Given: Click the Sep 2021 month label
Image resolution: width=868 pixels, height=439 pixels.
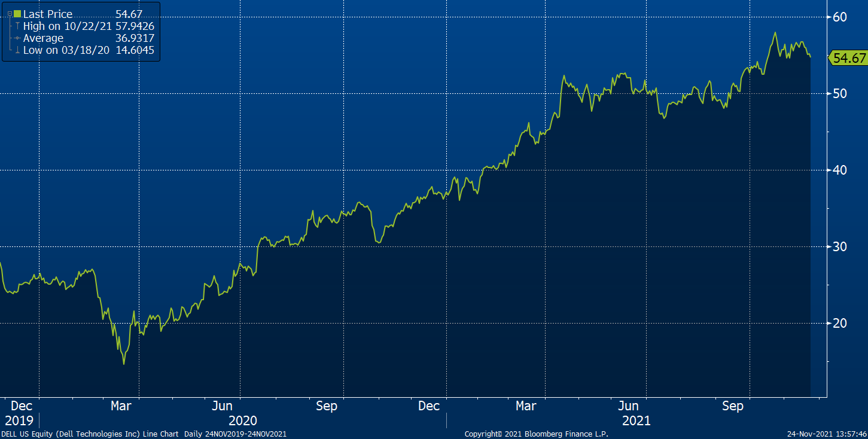Looking at the screenshot, I should click(733, 406).
